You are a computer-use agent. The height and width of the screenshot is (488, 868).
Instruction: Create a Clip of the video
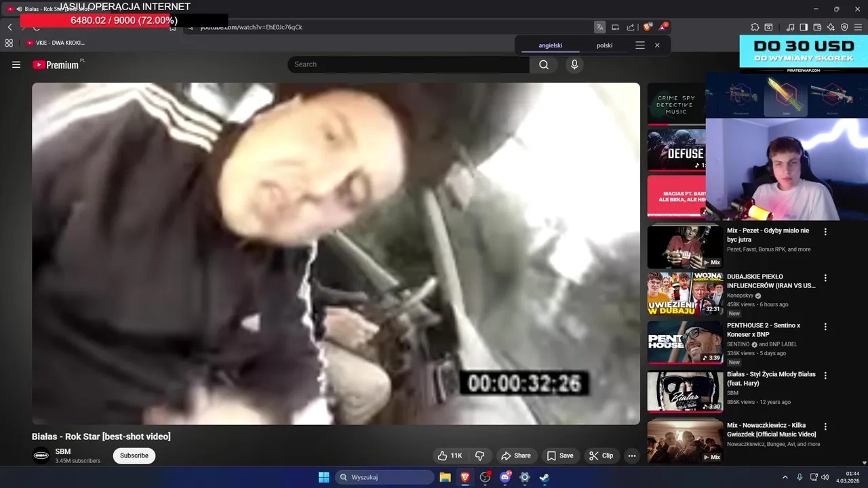click(x=601, y=455)
